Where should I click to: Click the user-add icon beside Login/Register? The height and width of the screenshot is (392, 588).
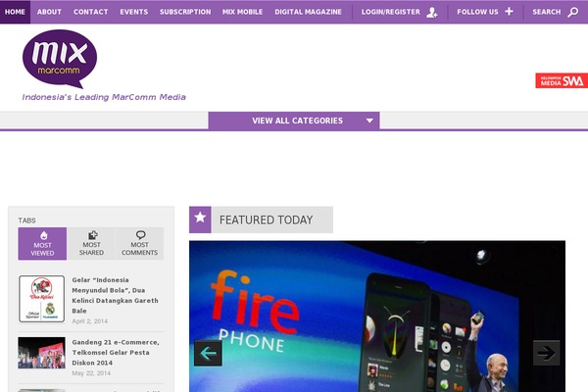coord(432,12)
